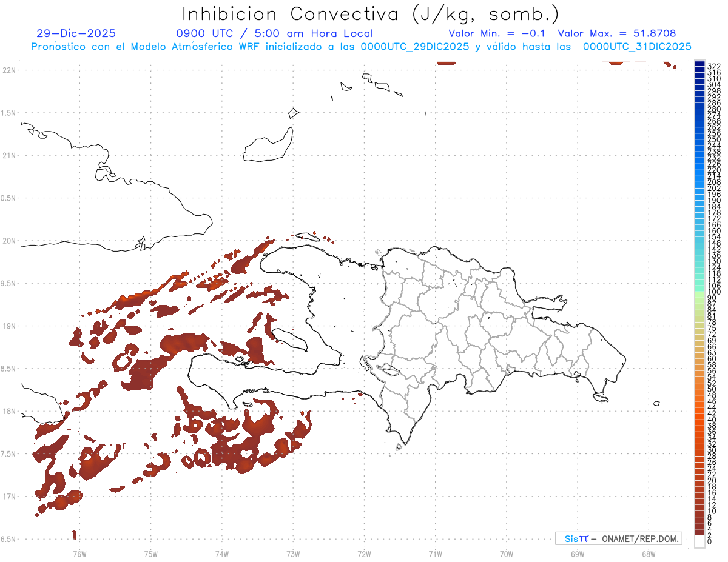Click the "76W" longitude label
Image resolution: width=728 pixels, height=562 pixels.
tap(79, 554)
